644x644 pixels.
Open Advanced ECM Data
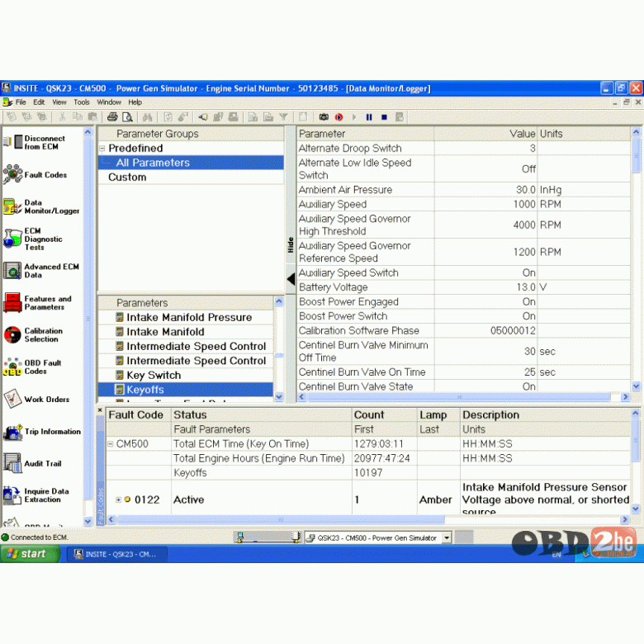[41, 271]
